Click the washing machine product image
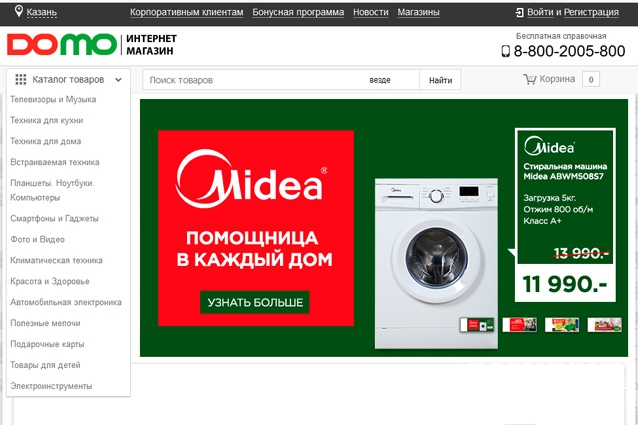 point(436,263)
